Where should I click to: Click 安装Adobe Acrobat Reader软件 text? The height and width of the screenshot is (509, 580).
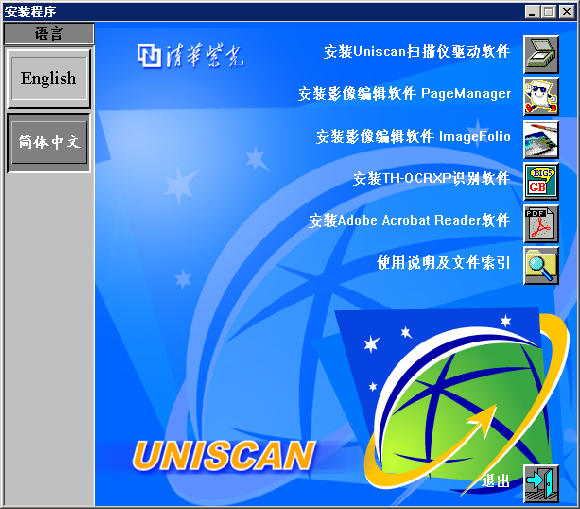coord(410,221)
